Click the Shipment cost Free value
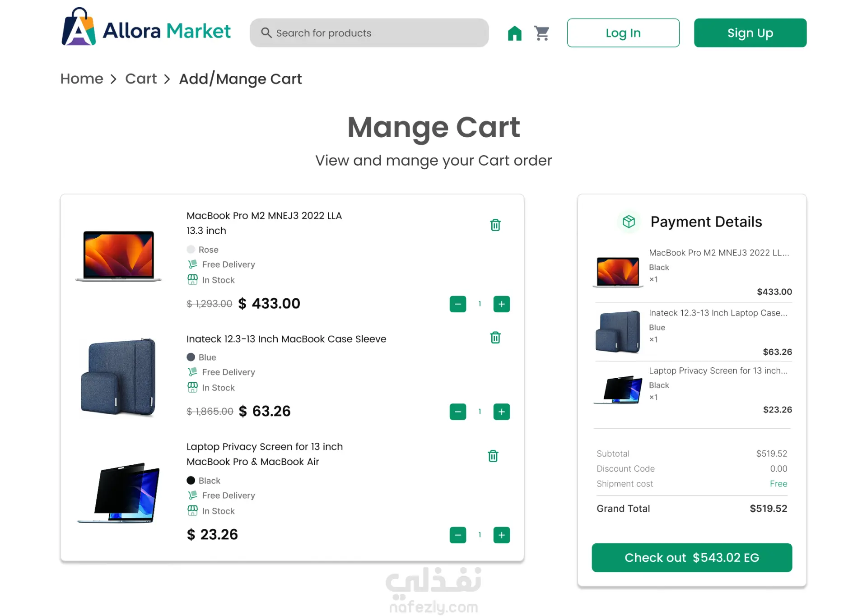This screenshot has height=616, width=867. pos(778,484)
